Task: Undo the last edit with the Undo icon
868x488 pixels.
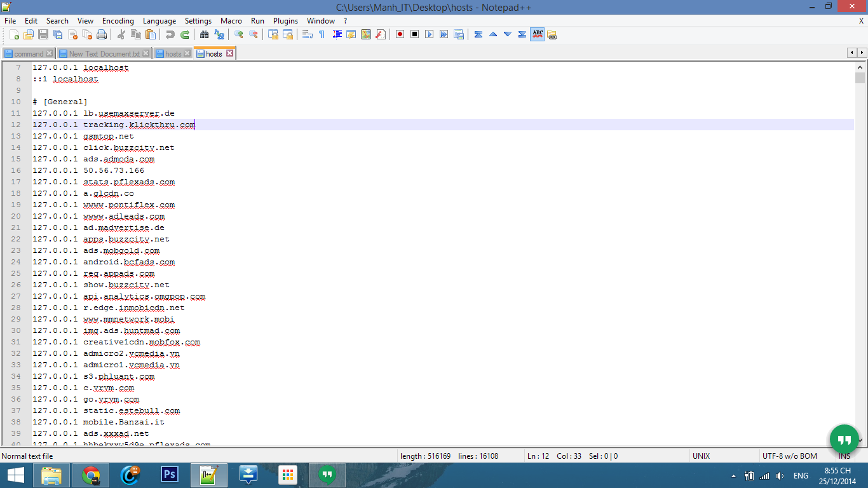Action: [170, 34]
